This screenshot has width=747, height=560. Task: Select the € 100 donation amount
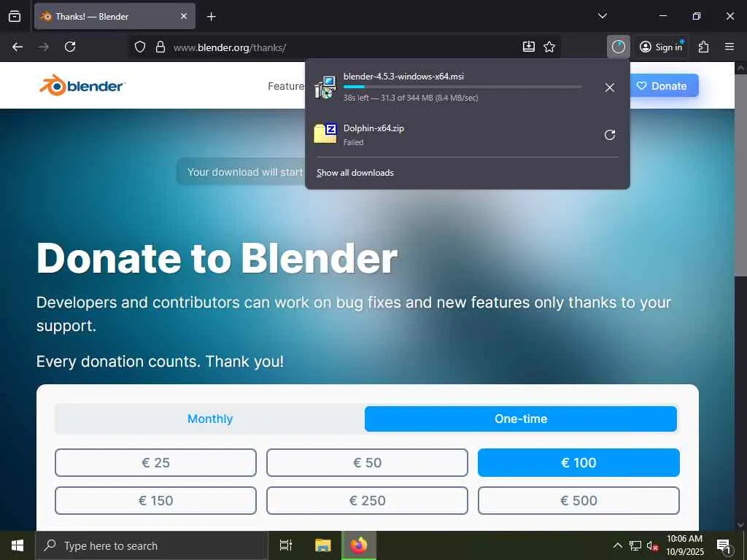click(x=578, y=462)
